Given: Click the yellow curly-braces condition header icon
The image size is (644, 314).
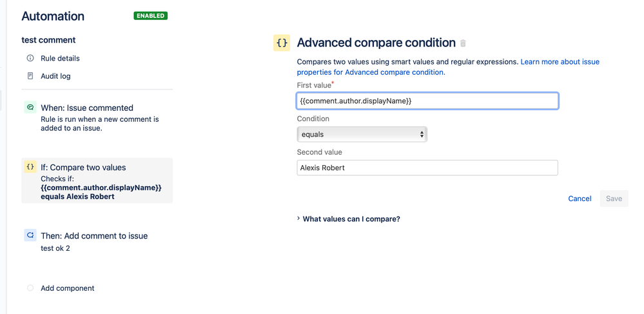Looking at the screenshot, I should pyautogui.click(x=282, y=43).
